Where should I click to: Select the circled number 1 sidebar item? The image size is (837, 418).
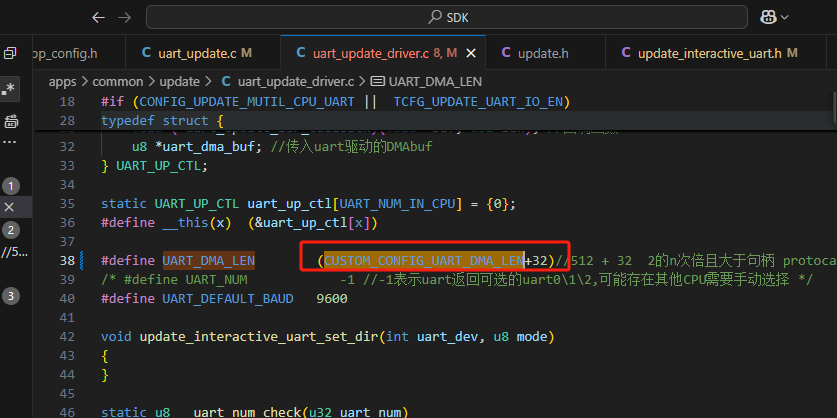point(11,186)
